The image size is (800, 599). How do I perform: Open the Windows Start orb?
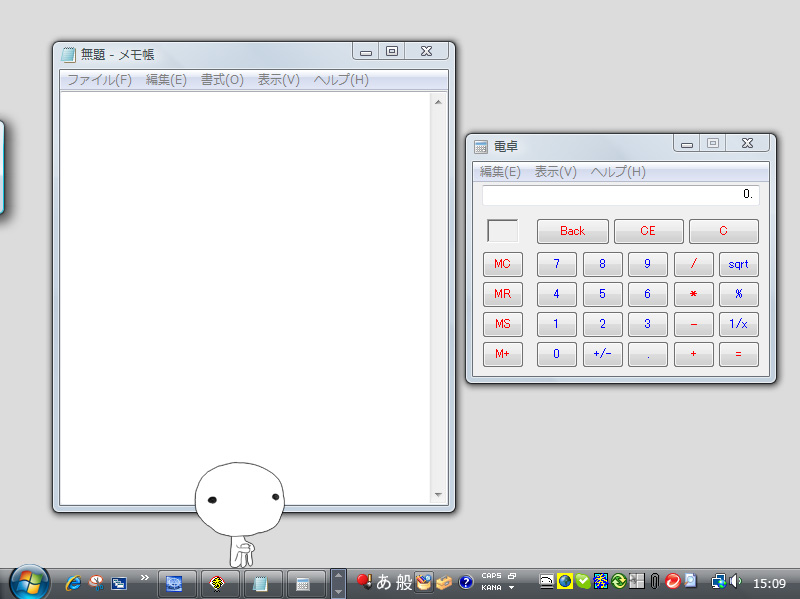29,583
